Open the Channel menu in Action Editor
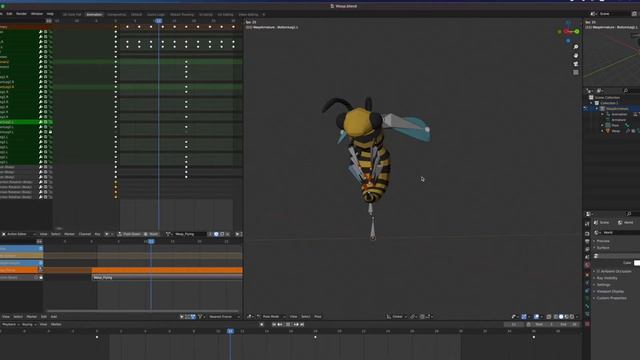Image resolution: width=640 pixels, height=360 pixels. coord(84,234)
